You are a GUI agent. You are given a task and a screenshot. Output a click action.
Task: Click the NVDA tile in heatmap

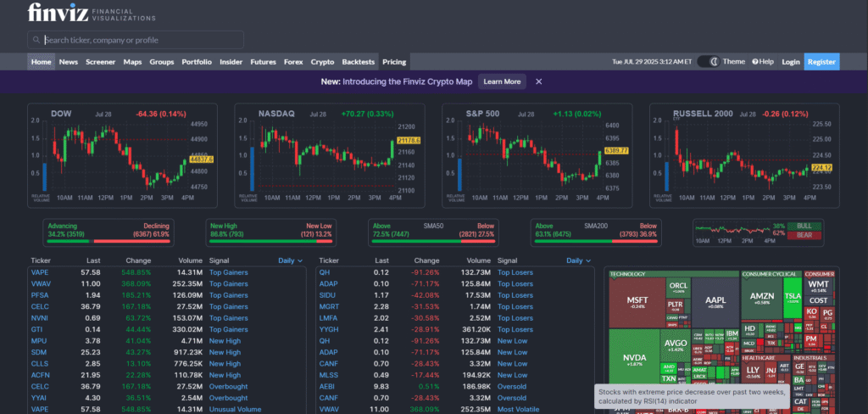[x=634, y=361]
